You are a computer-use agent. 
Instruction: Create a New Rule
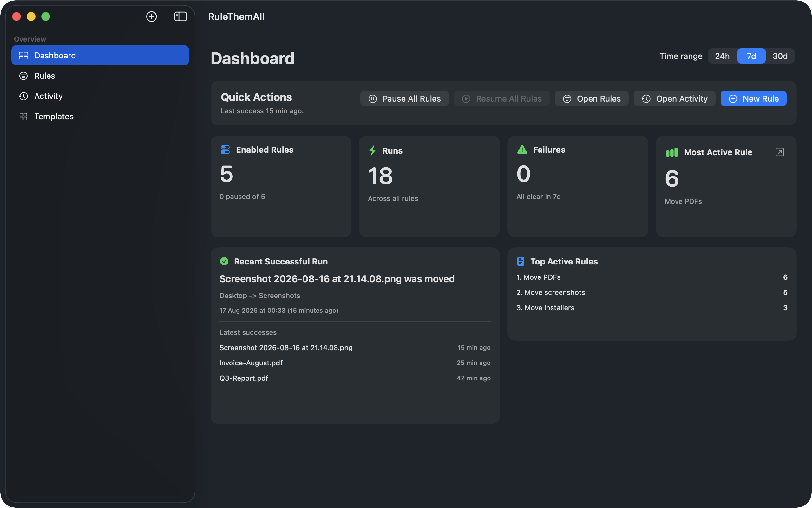753,99
